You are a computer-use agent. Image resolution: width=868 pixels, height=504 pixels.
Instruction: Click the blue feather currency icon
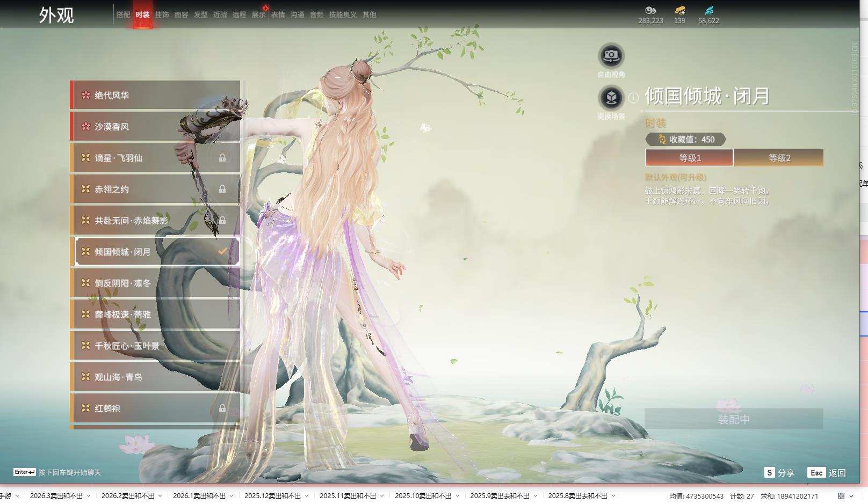pyautogui.click(x=709, y=10)
